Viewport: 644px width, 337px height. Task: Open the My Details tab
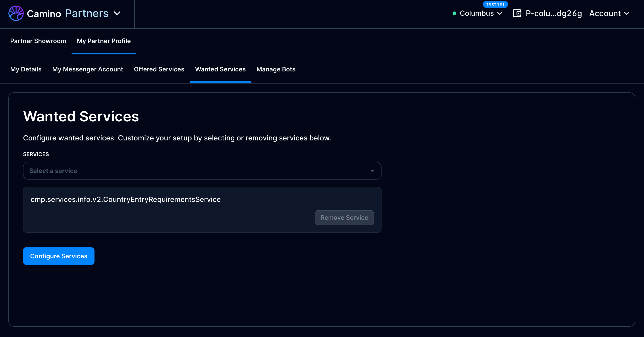click(x=26, y=69)
